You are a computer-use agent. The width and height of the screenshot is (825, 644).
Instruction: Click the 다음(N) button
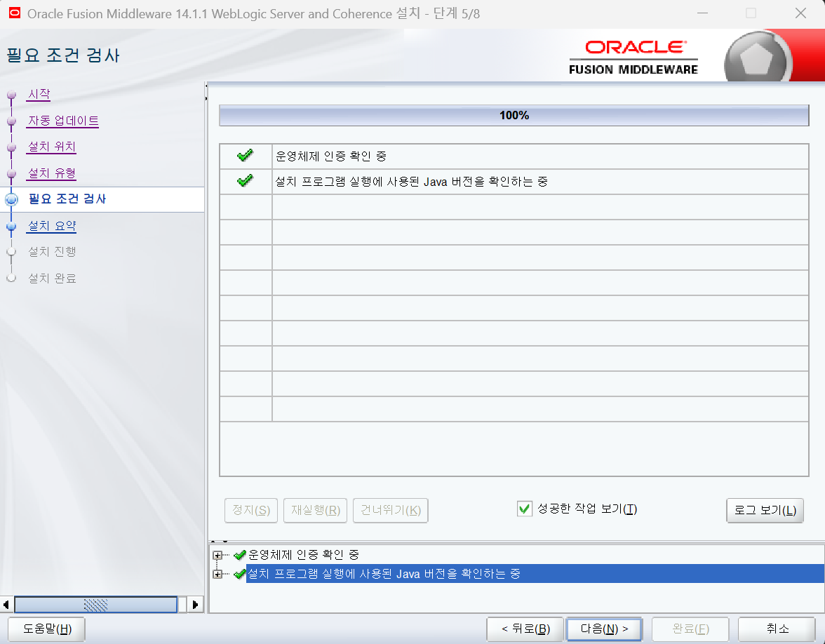click(x=604, y=629)
